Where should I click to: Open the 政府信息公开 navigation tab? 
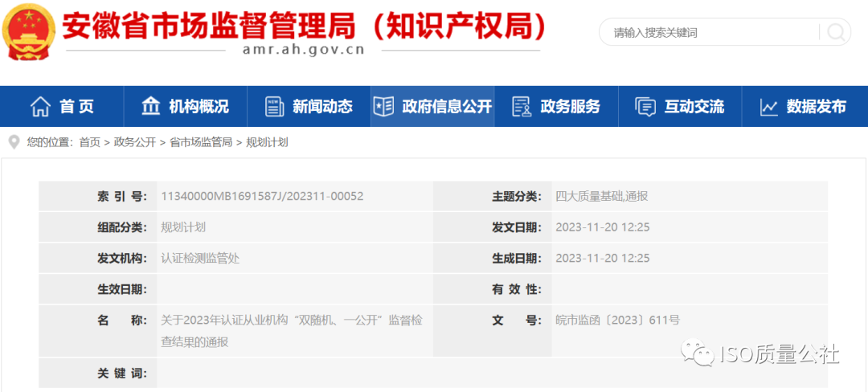pos(432,106)
